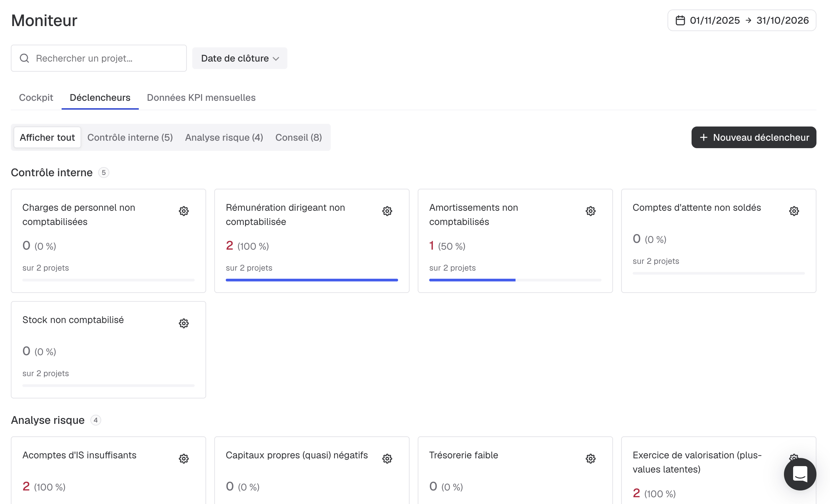
Task: Click the Rechercher un projet search field
Action: tap(99, 58)
